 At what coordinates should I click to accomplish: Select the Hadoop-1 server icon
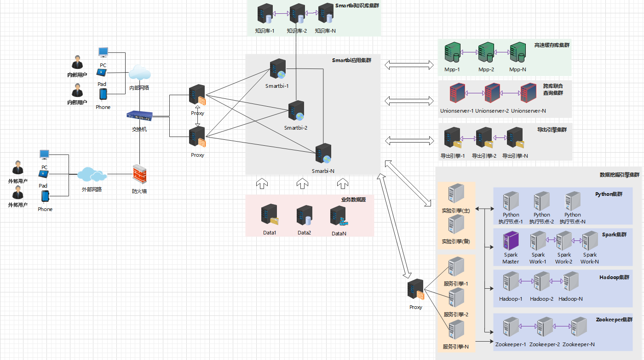[511, 281]
